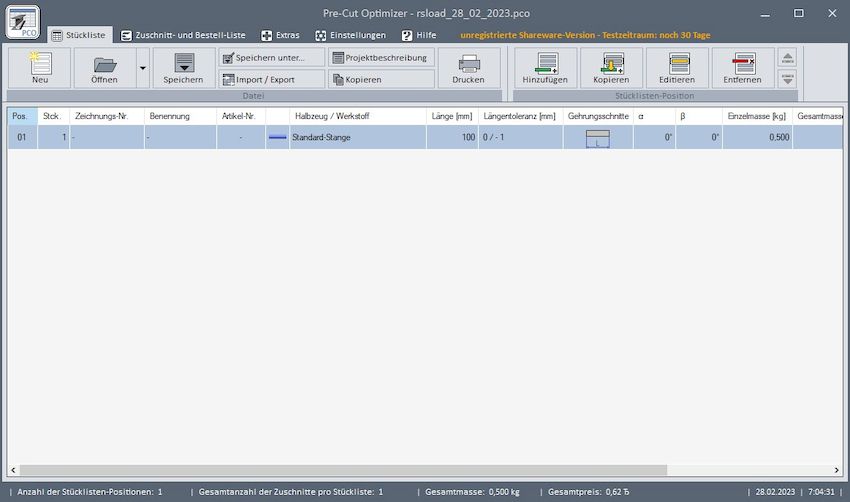The image size is (850, 502).
Task: Click the Gehrungsschnitte column header
Action: click(598, 116)
